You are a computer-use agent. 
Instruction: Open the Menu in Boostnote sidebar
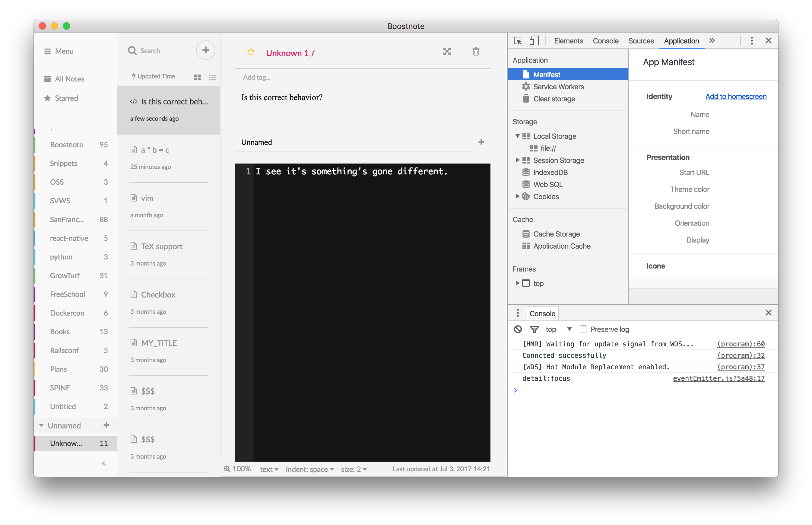(59, 51)
